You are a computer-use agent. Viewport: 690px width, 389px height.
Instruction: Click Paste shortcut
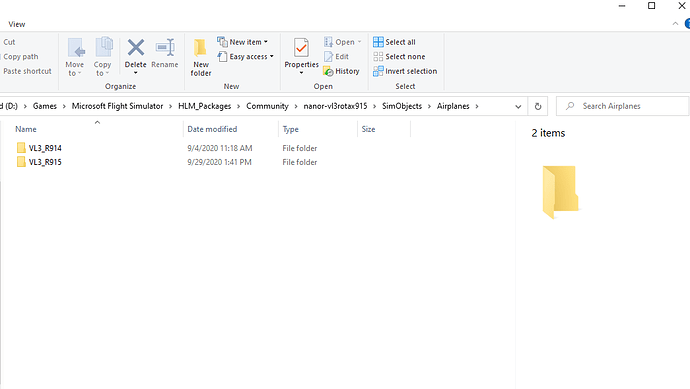tap(27, 71)
